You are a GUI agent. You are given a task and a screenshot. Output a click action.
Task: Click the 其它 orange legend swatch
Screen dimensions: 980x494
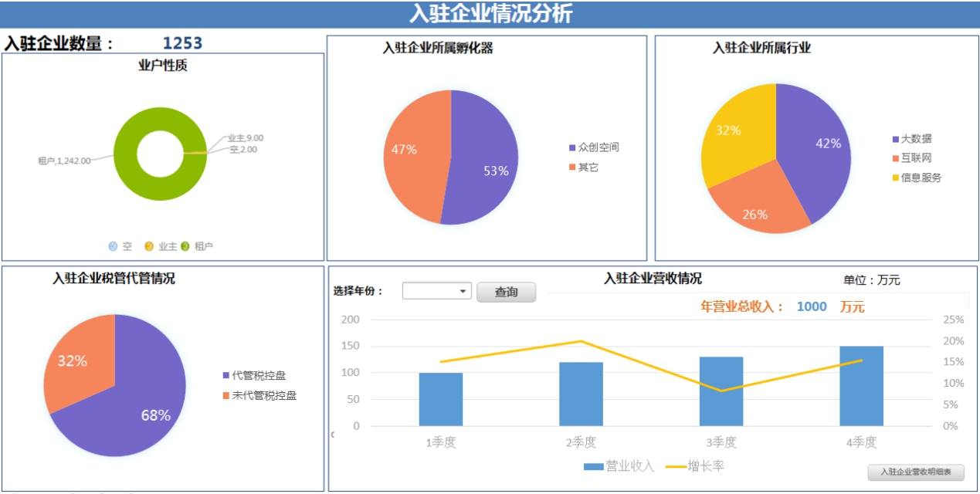[572, 167]
